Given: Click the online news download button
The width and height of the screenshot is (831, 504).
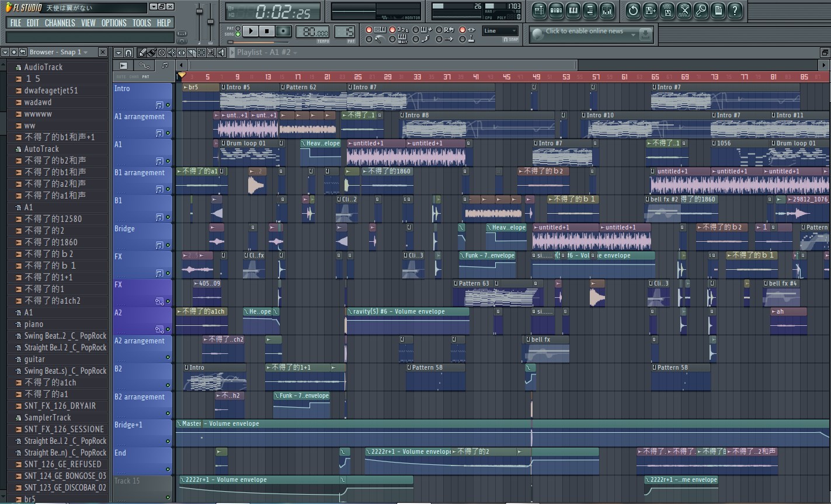Looking at the screenshot, I should coord(645,34).
